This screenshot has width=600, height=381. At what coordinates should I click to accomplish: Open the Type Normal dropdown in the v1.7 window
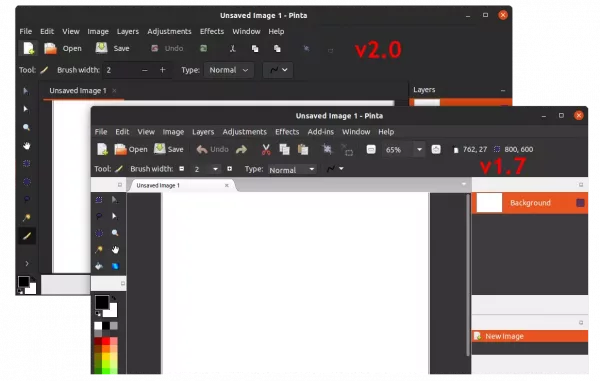292,169
